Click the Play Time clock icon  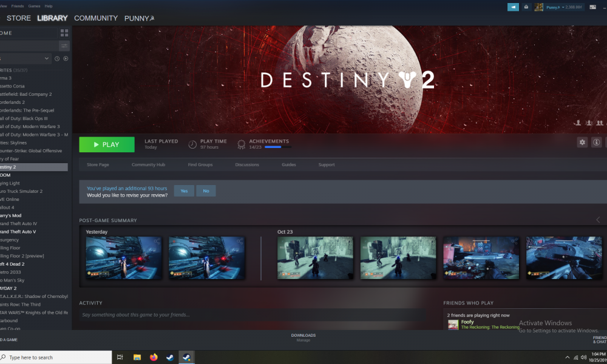[x=192, y=144]
